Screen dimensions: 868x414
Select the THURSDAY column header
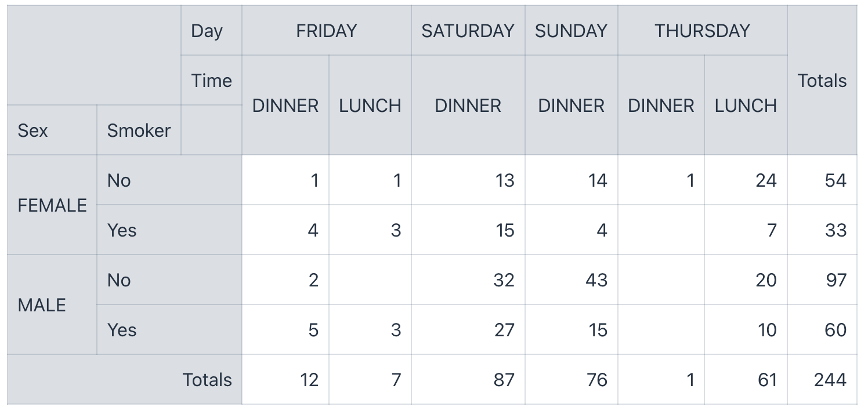(x=702, y=31)
